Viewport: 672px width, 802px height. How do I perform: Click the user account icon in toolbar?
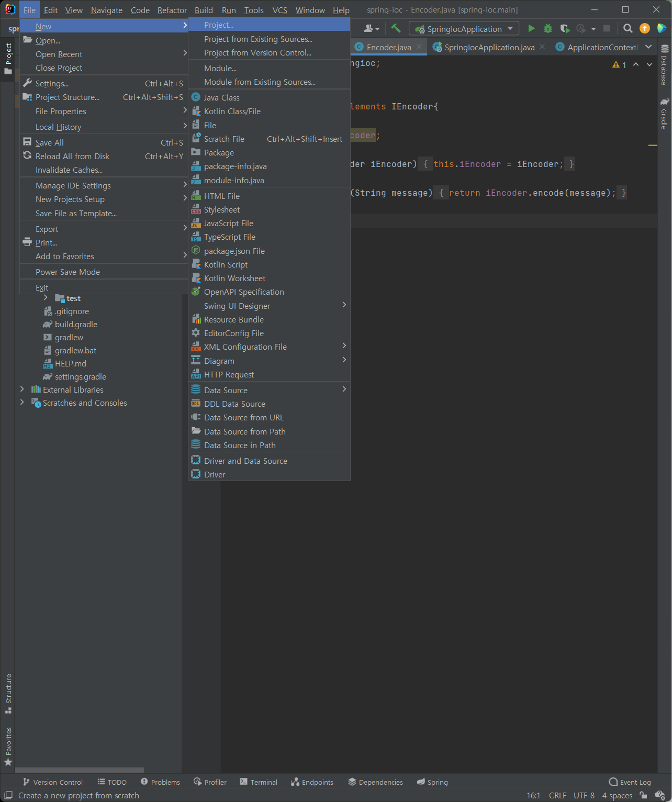pyautogui.click(x=372, y=28)
